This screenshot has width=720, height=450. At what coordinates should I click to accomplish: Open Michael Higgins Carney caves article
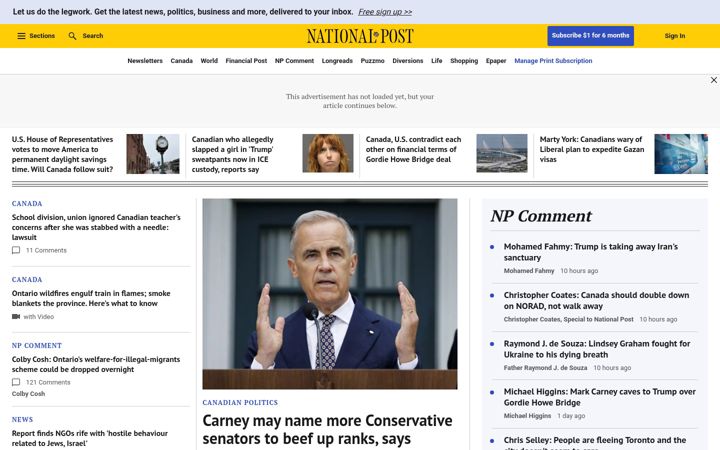click(599, 397)
